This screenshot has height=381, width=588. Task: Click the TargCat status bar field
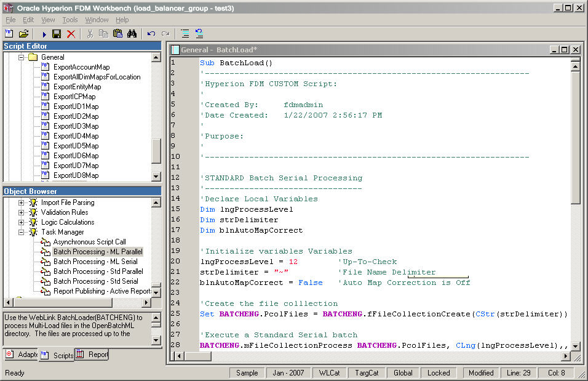[x=367, y=373]
